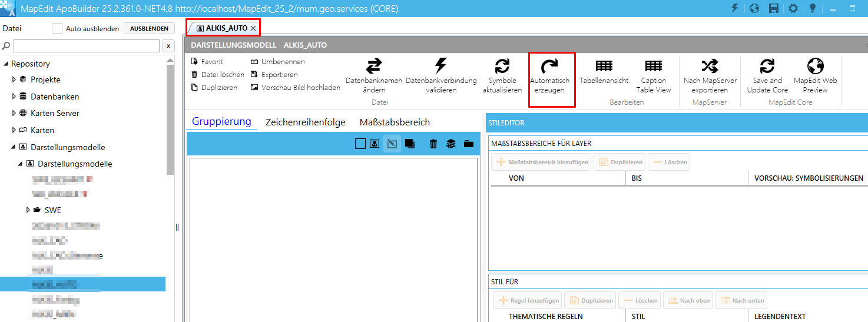The image size is (868, 322).
Task: Click the Datei label in sidebar header
Action: [12, 28]
